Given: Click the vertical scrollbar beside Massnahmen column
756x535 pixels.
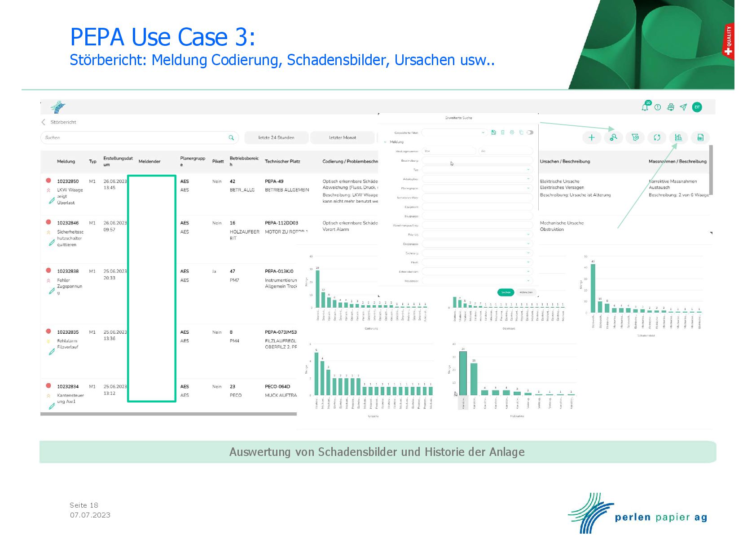Looking at the screenshot, I should (711, 170).
